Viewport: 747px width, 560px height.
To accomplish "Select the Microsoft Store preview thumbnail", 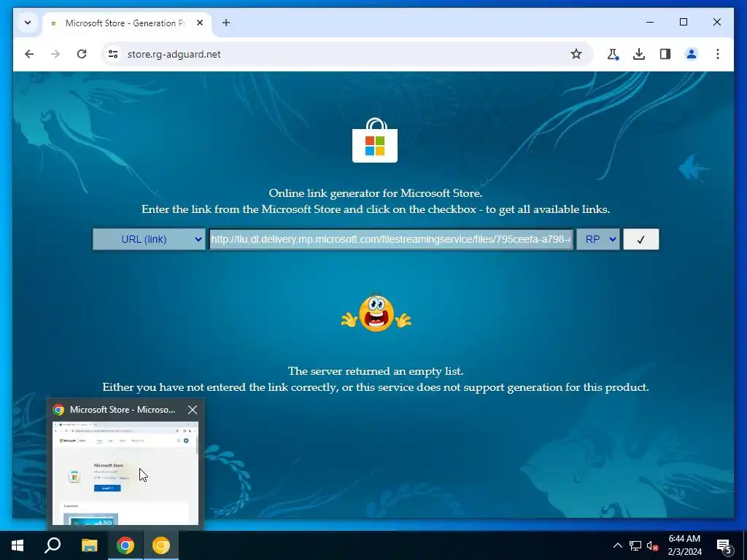I will point(125,472).
